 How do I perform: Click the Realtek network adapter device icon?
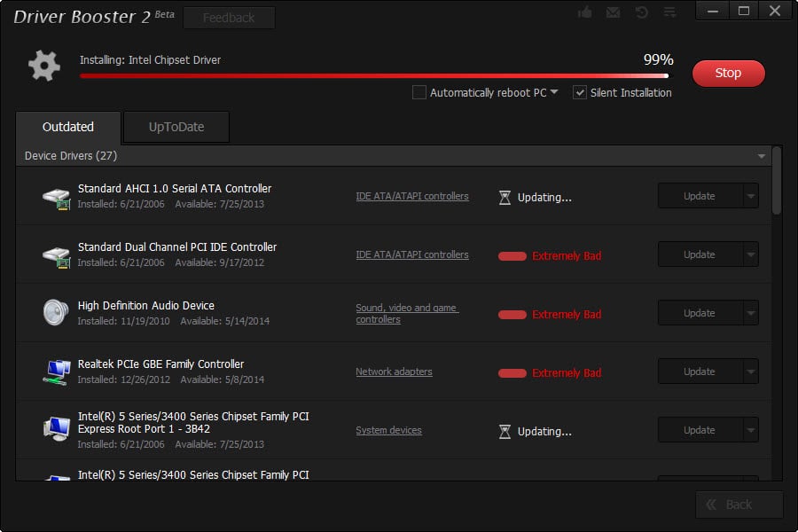[x=56, y=372]
